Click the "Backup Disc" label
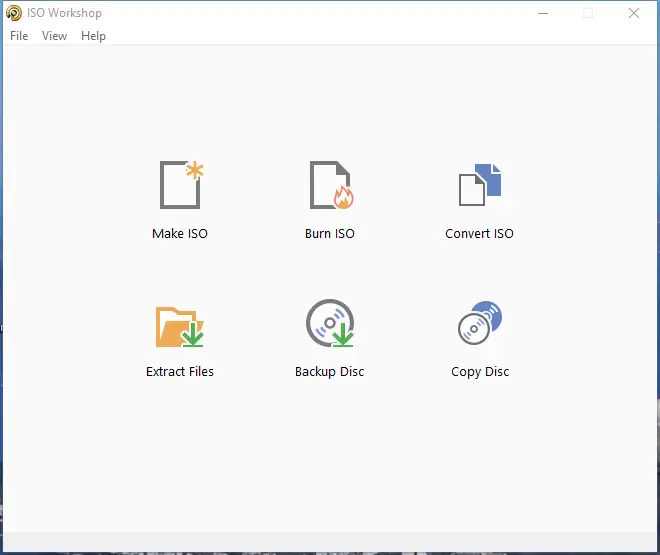This screenshot has height=555, width=660. pyautogui.click(x=330, y=372)
